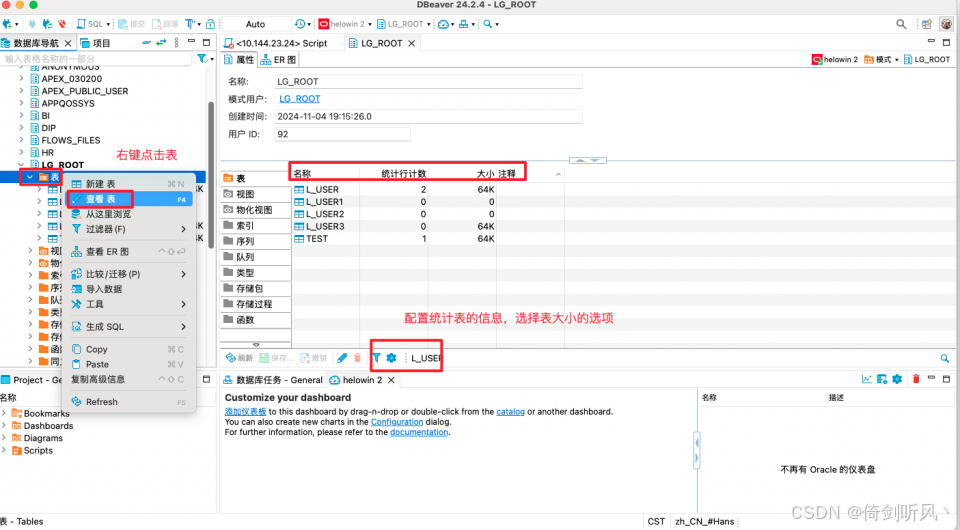The height and width of the screenshot is (530, 960).
Task: Click the red trash icon in dashboard panel
Action: (x=916, y=379)
